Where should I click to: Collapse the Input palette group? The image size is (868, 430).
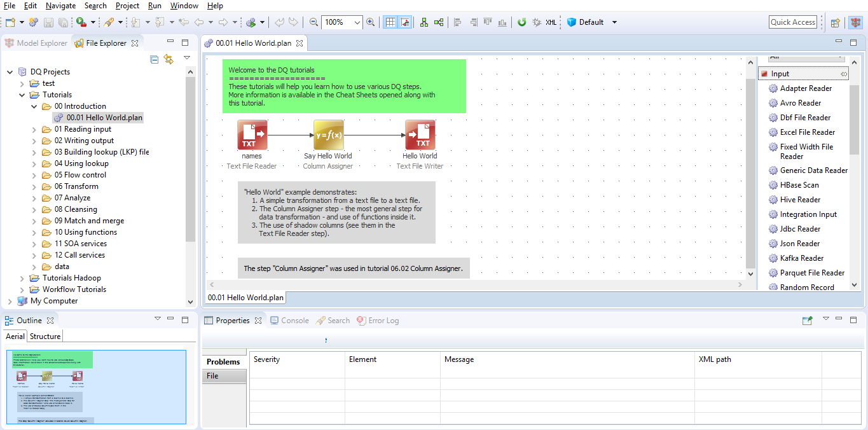pos(803,74)
